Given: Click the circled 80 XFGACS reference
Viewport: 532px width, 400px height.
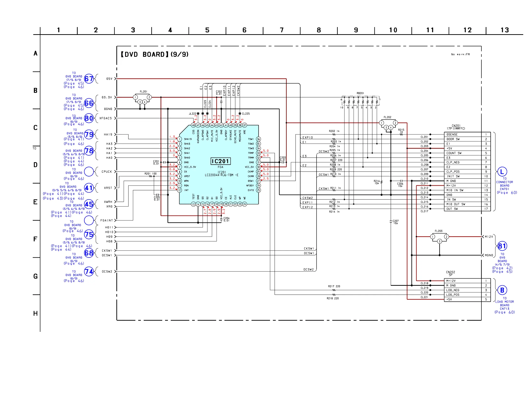Looking at the screenshot, I should tap(89, 118).
